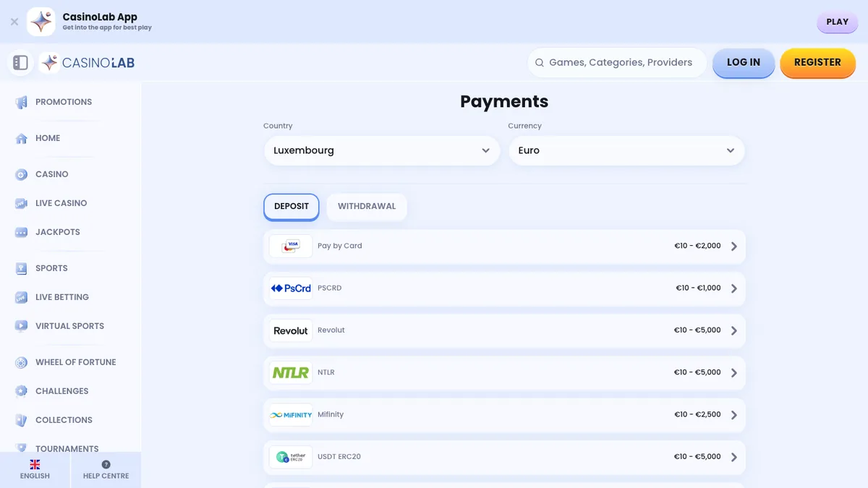The image size is (868, 488).
Task: Click the Wheel of Fortune icon
Action: (x=22, y=362)
